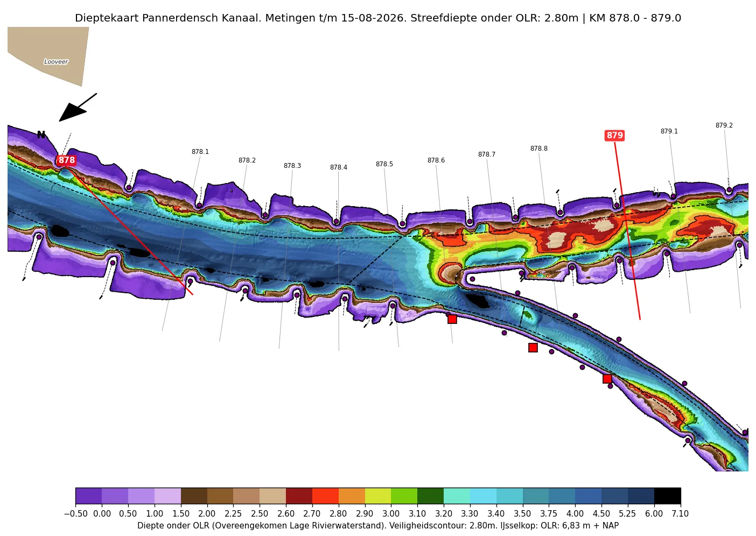The height and width of the screenshot is (536, 756).
Task: Click the dark red 2.60 to 2.70 legend swatch
Action: [x=299, y=496]
